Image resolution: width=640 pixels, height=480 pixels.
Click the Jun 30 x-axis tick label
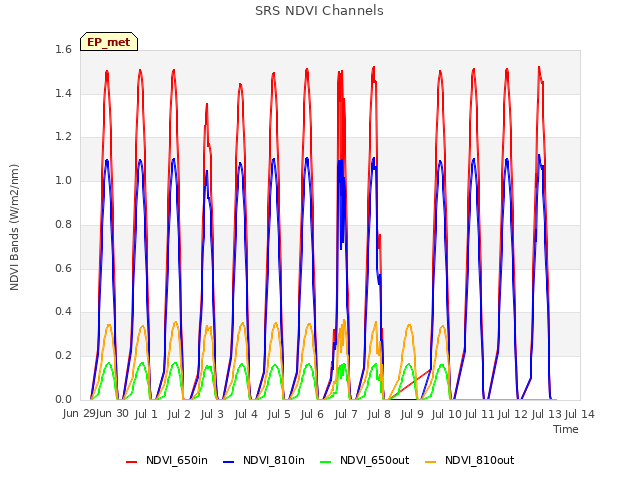[112, 413]
